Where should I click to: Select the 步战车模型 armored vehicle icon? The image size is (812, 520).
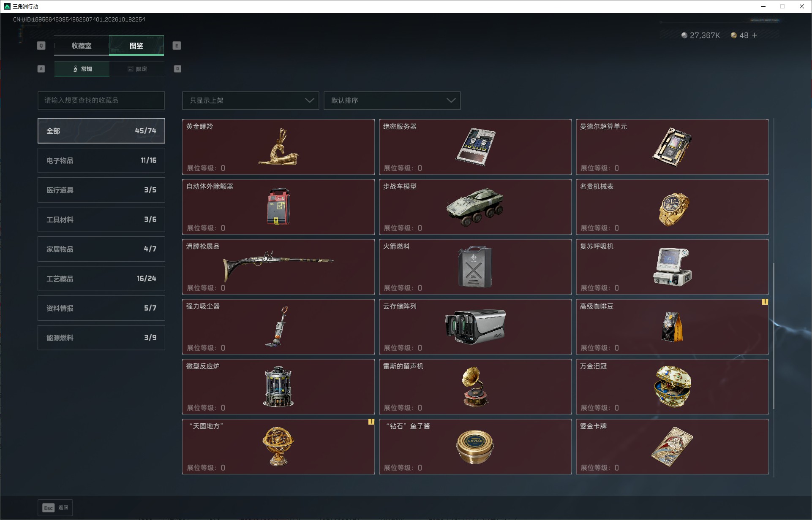[475, 207]
